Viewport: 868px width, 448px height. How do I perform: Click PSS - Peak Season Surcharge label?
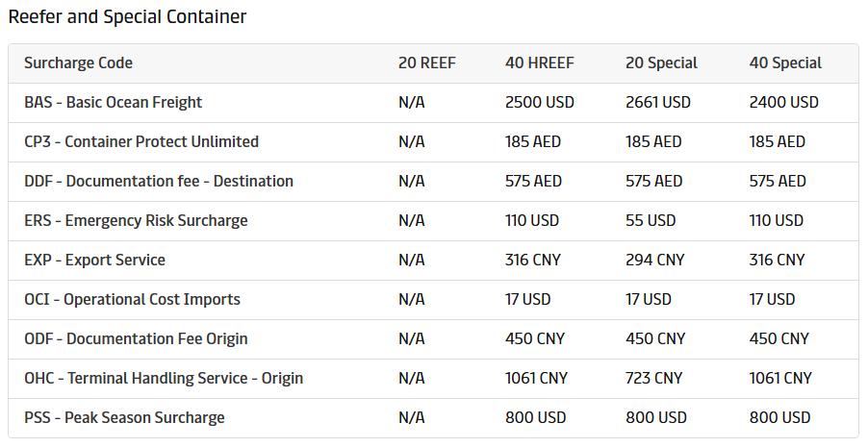(x=124, y=418)
